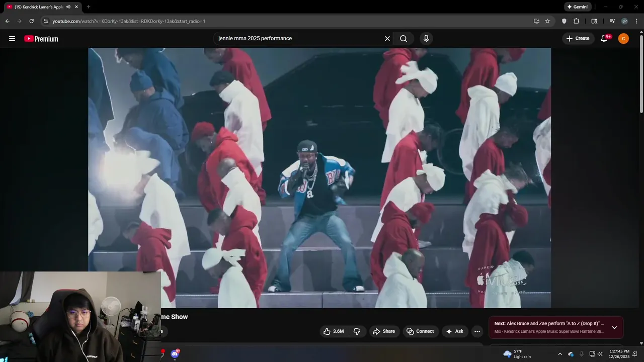Screen dimensions: 644x362
Task: Open the volume speaker tray icon
Action: [600, 354]
